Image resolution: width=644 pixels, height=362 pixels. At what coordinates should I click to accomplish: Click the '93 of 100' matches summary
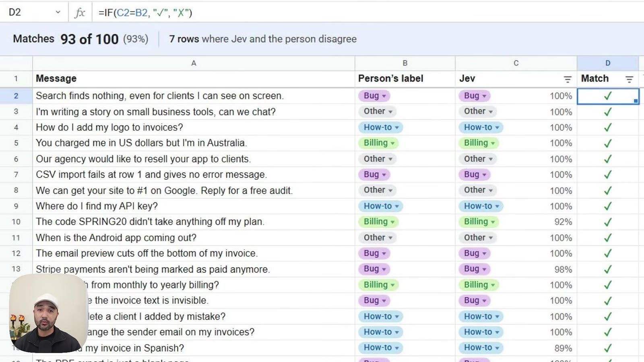89,39
